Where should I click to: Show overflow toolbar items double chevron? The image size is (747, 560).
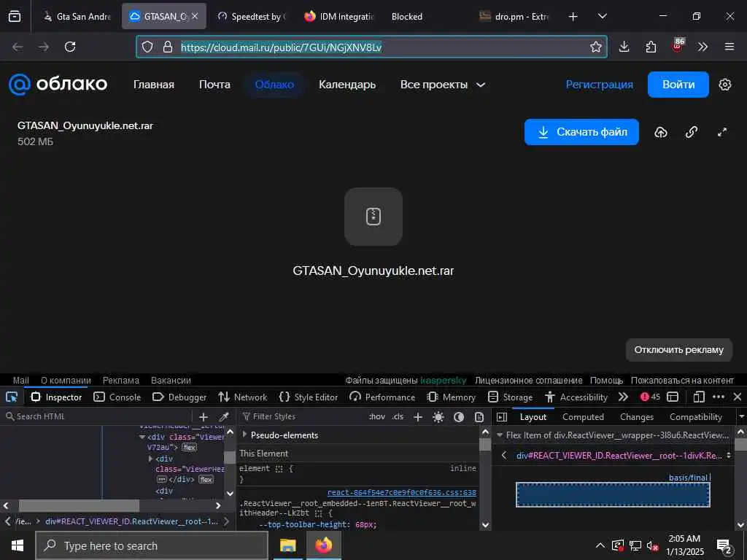[703, 47]
